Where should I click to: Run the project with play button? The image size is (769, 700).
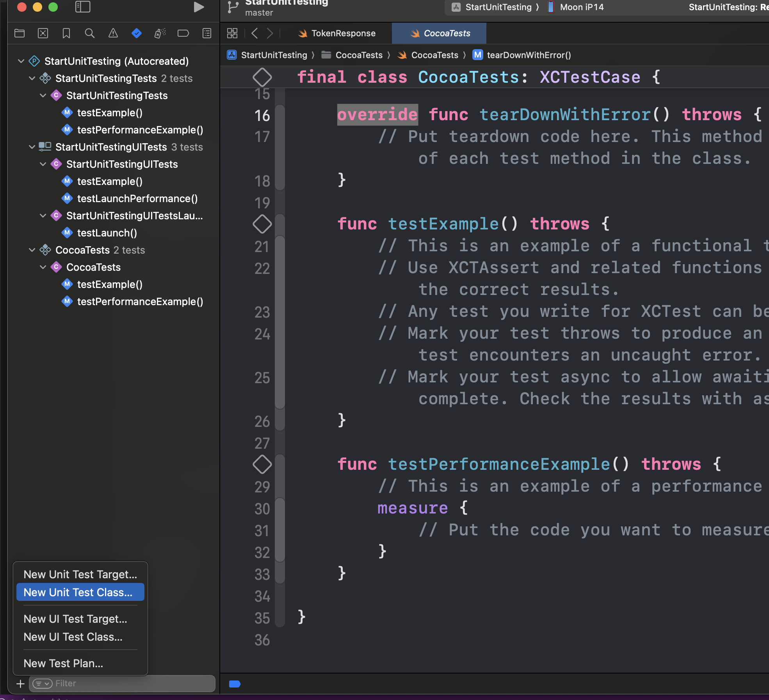[199, 7]
